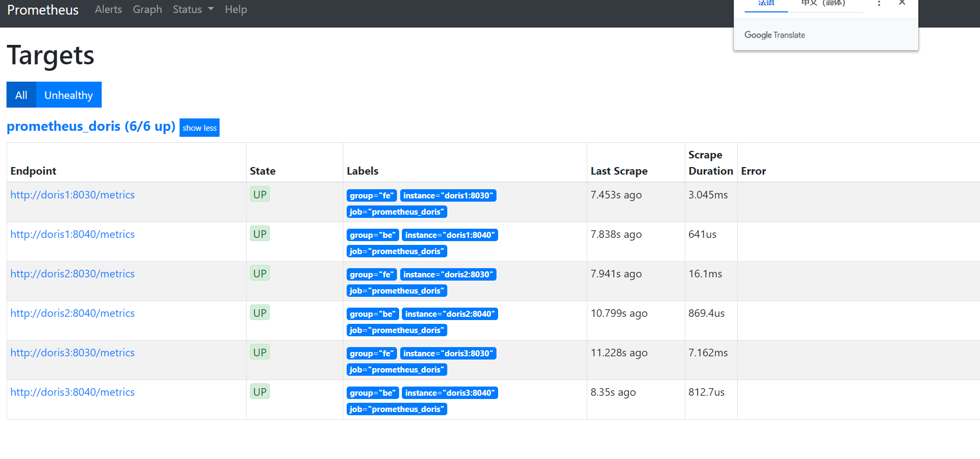Open the http://doris1:8030/metrics endpoint

72,195
